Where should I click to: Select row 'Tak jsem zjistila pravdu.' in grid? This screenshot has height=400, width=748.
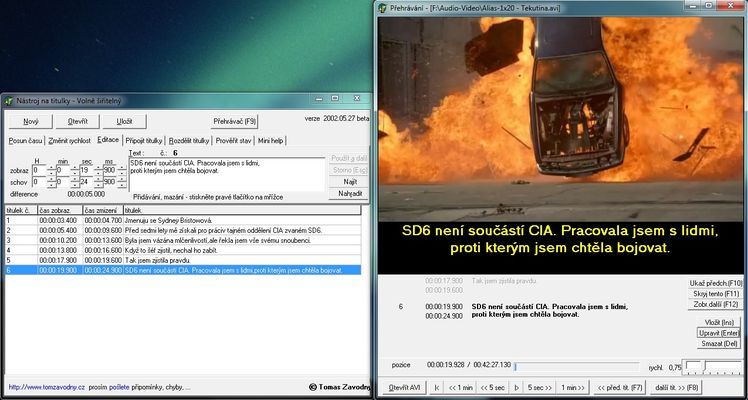pyautogui.click(x=183, y=260)
